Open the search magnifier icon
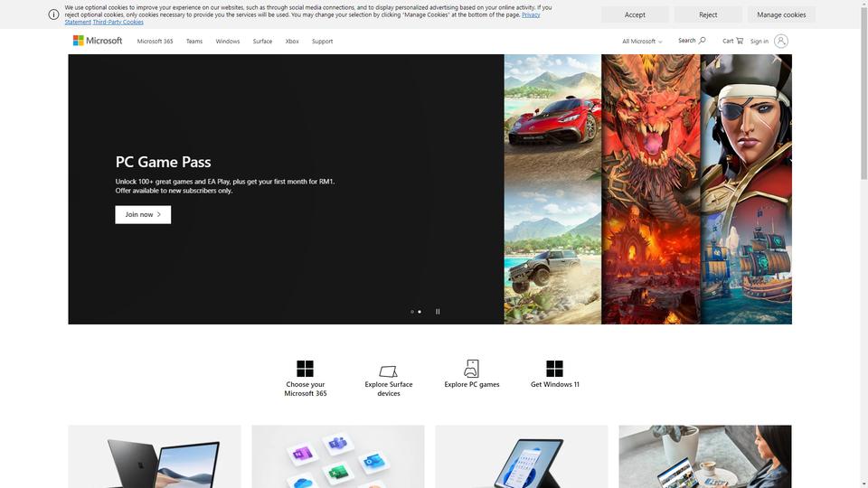Viewport: 868px width, 488px height. 703,41
